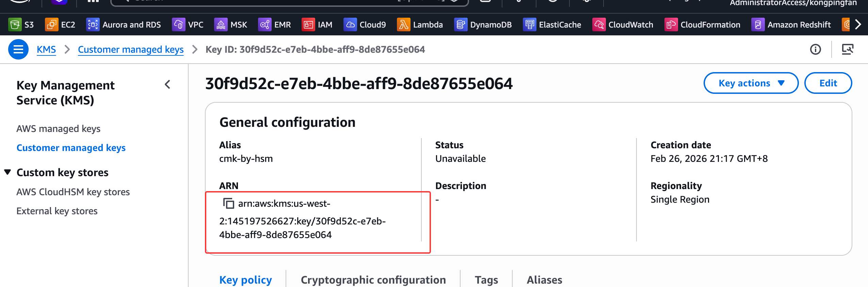
Task: Open the S3 service shortcut icon
Action: tap(15, 25)
